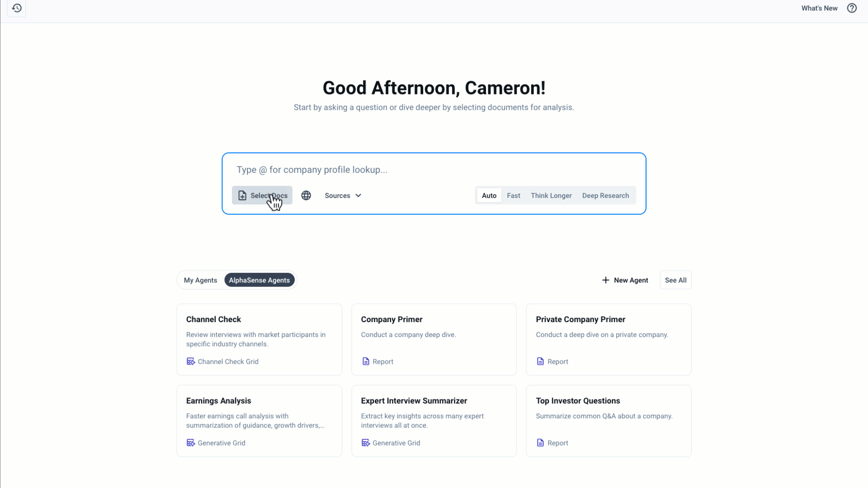Expand the Sources dropdown
This screenshot has width=868, height=488.
[x=342, y=195]
